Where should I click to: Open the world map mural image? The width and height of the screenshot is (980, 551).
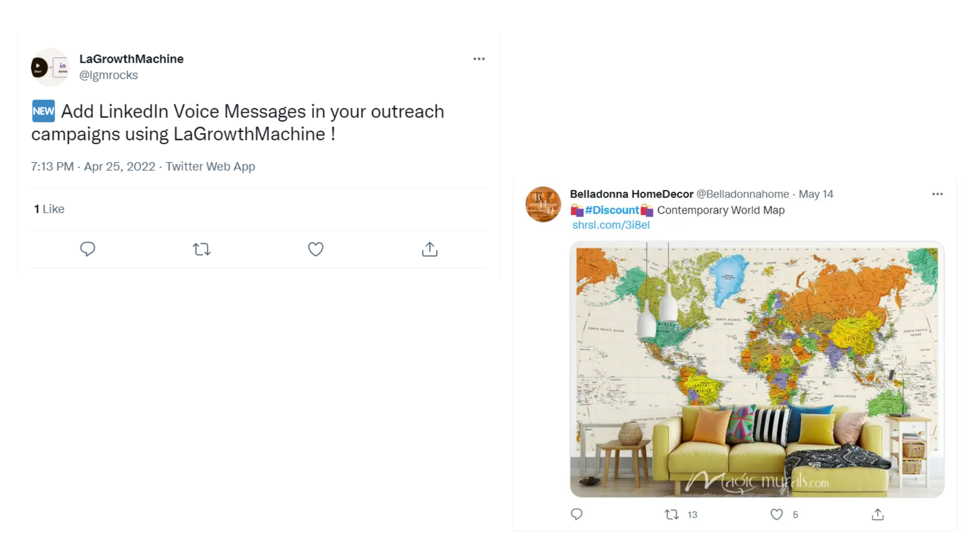tap(757, 369)
